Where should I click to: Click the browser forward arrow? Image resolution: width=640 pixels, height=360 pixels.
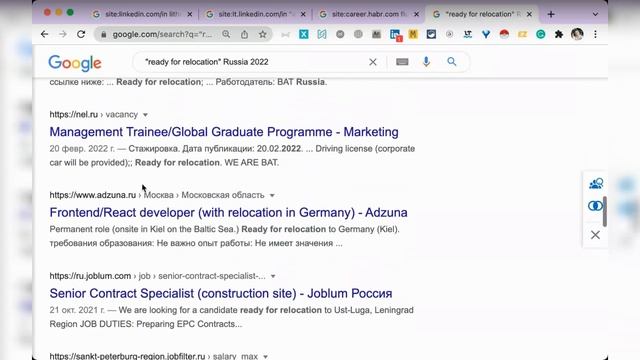click(x=62, y=34)
